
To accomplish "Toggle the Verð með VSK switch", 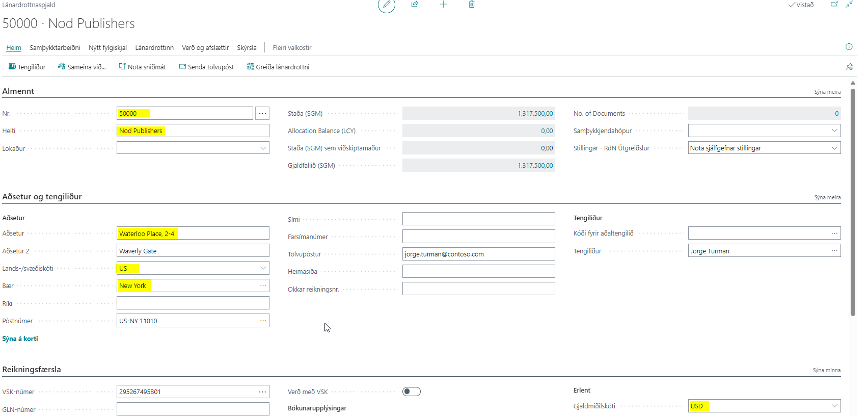I will coord(411,392).
